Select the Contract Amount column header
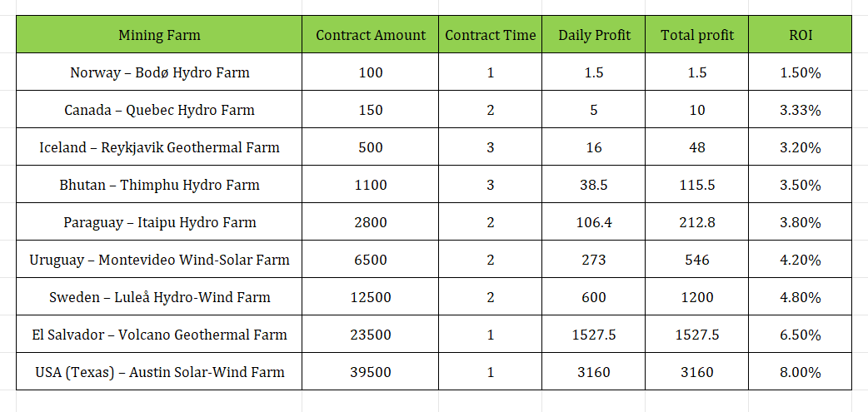This screenshot has width=868, height=412. (371, 35)
